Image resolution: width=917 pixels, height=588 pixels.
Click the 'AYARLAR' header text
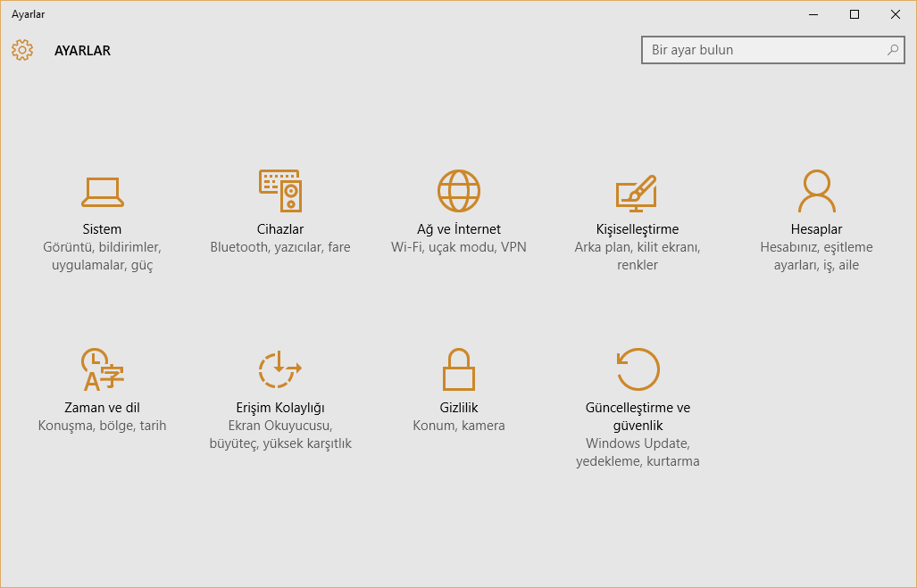click(x=82, y=50)
